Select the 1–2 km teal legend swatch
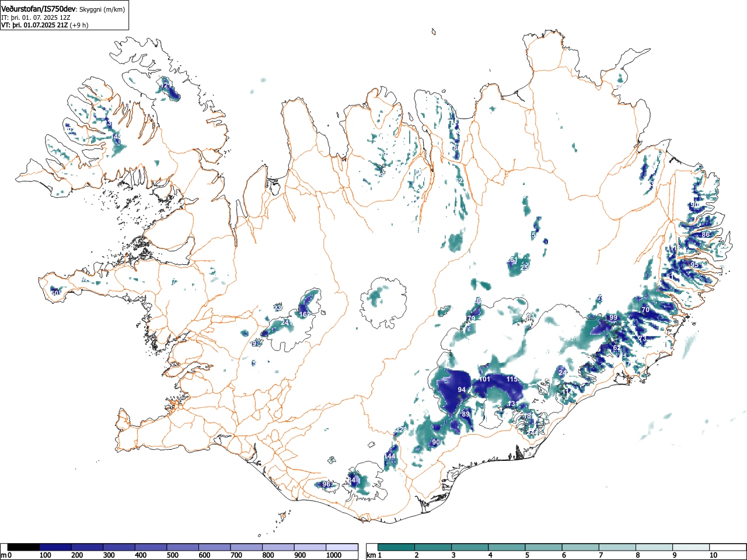Viewport: 747px width, 560px height. 397,547
